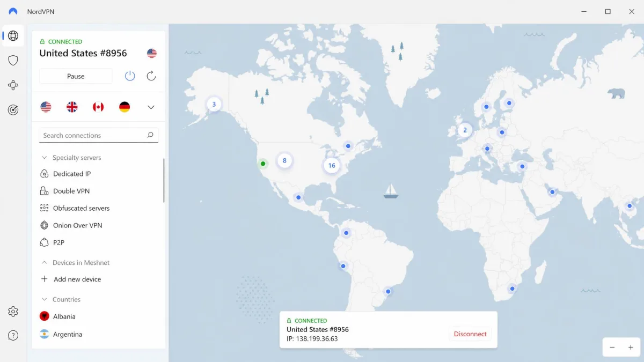Maximize the NordVPN window
644x362 pixels.
[x=608, y=11]
